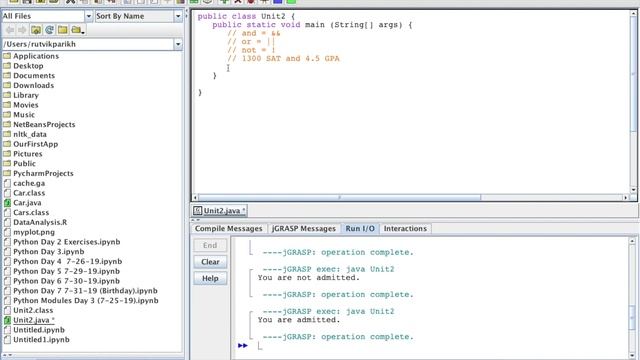Click the Car.class file icon
Viewport: 640px width, 360px height.
(x=7, y=193)
